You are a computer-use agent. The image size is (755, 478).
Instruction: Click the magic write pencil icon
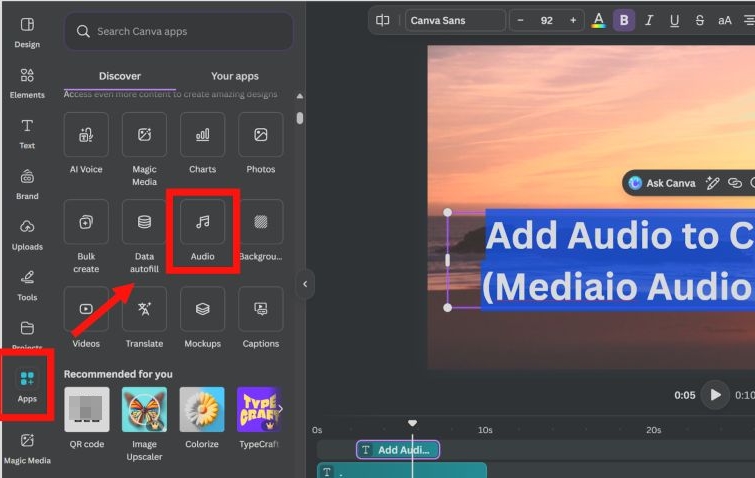click(712, 183)
